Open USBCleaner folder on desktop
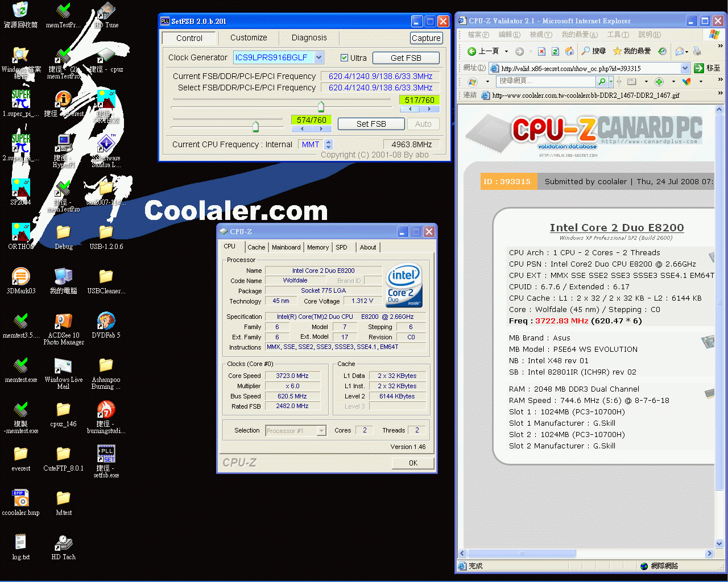 click(106, 277)
